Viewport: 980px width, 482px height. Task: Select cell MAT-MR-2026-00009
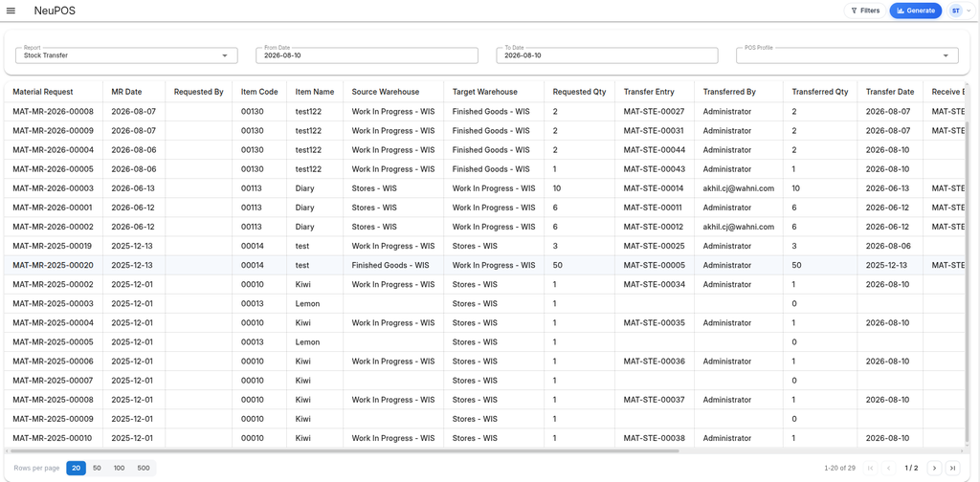pos(54,131)
